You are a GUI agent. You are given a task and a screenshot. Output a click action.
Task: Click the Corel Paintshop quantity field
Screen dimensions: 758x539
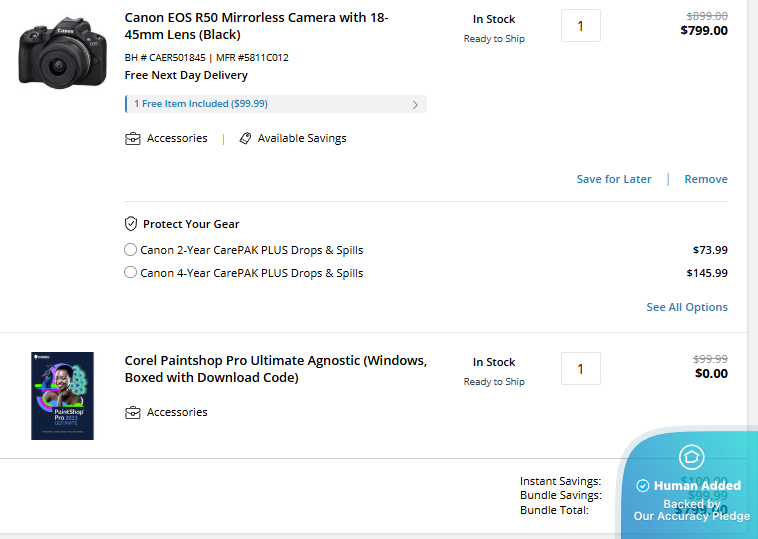click(x=580, y=369)
